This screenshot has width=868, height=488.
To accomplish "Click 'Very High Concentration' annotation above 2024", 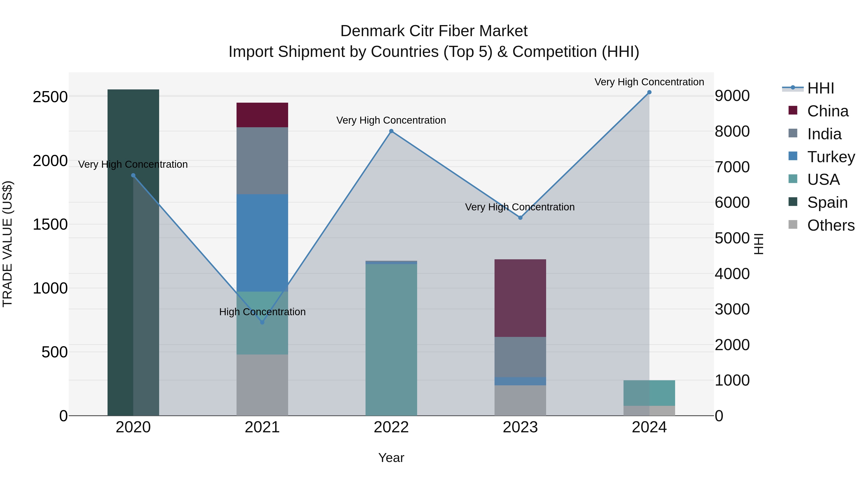I will pyautogui.click(x=649, y=82).
